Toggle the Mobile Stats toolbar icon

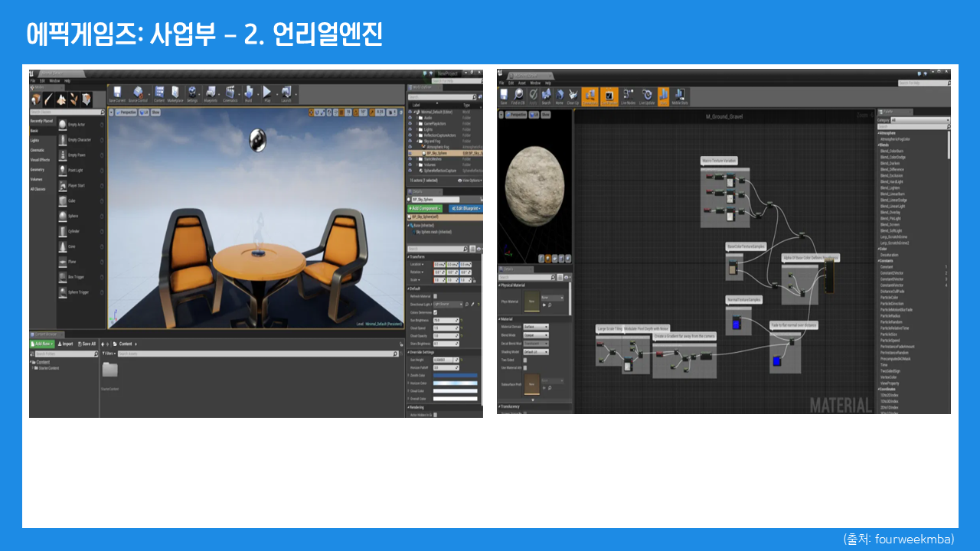tap(680, 96)
